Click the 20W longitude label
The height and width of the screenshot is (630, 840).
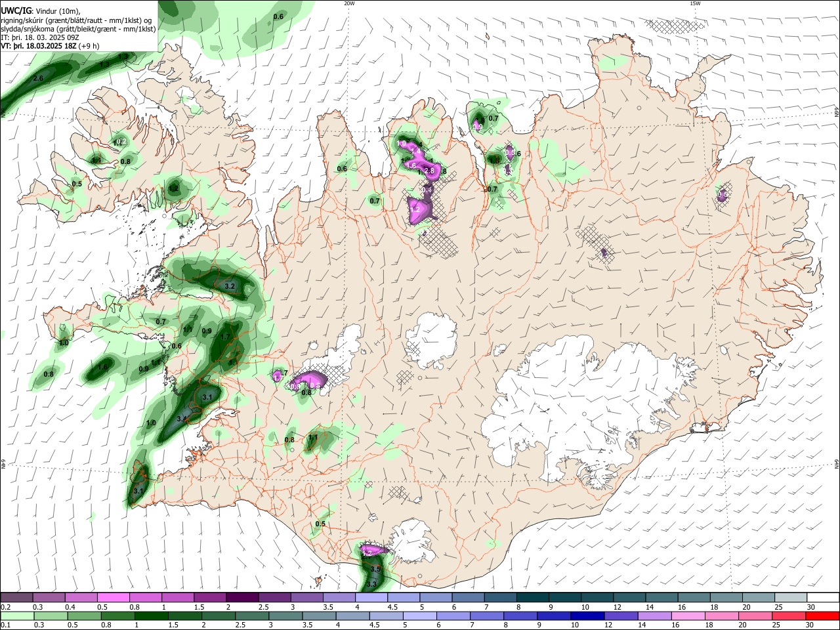(349, 3)
